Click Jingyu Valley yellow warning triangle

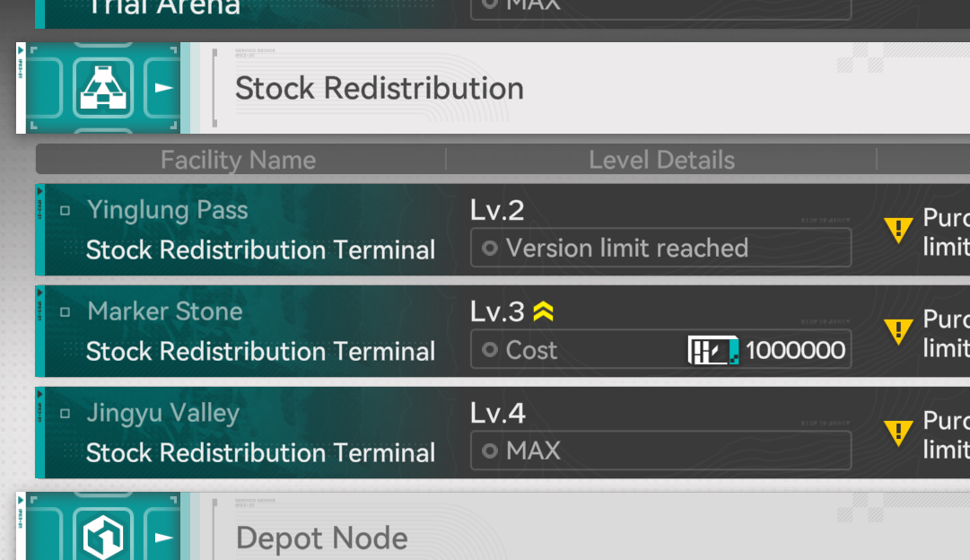pos(898,433)
